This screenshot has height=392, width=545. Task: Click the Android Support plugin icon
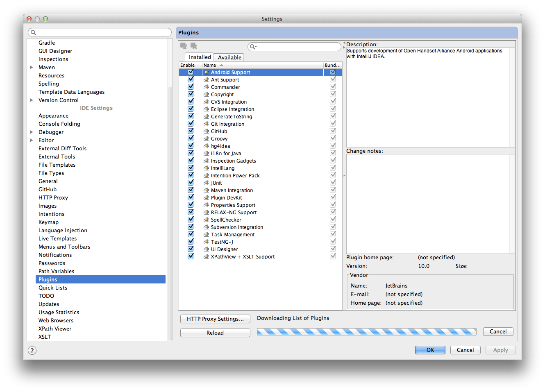click(x=207, y=72)
